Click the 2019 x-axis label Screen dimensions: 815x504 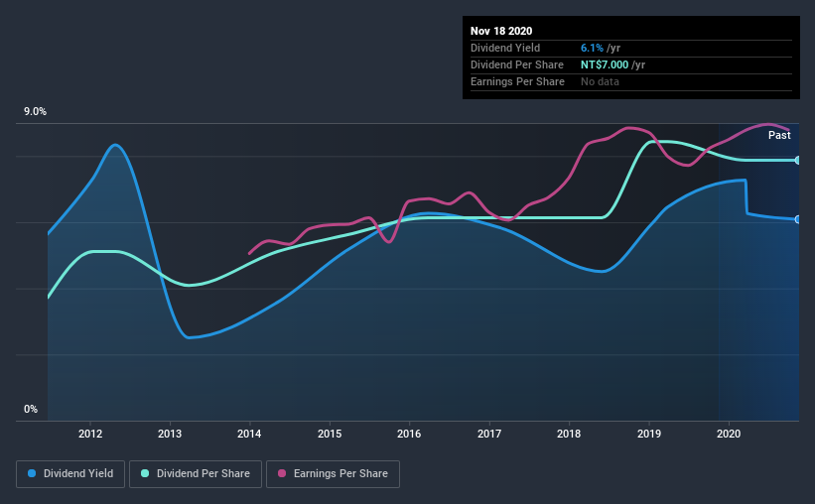(648, 434)
